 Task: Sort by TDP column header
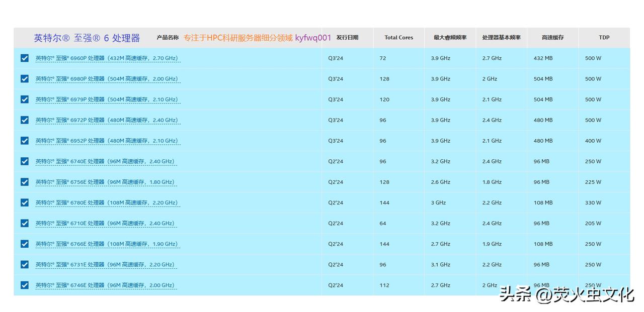[604, 38]
